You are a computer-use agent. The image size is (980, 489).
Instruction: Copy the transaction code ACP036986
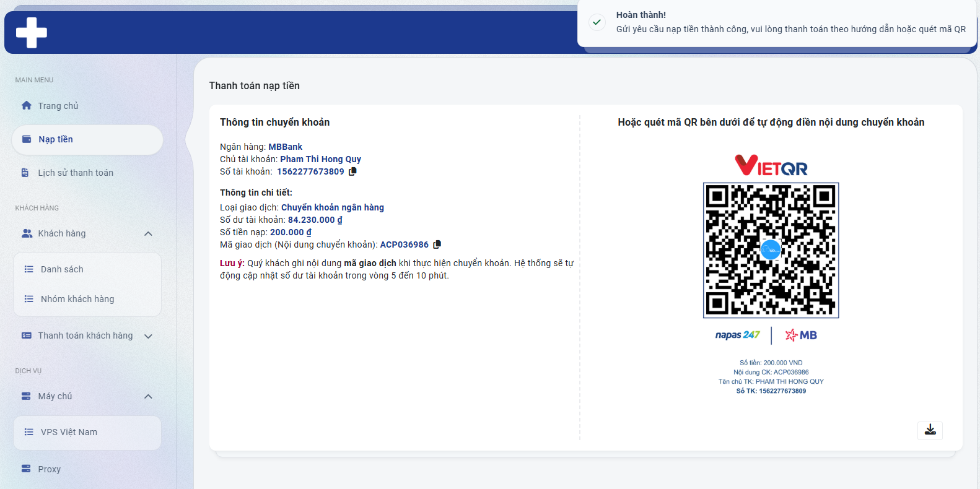pyautogui.click(x=437, y=244)
